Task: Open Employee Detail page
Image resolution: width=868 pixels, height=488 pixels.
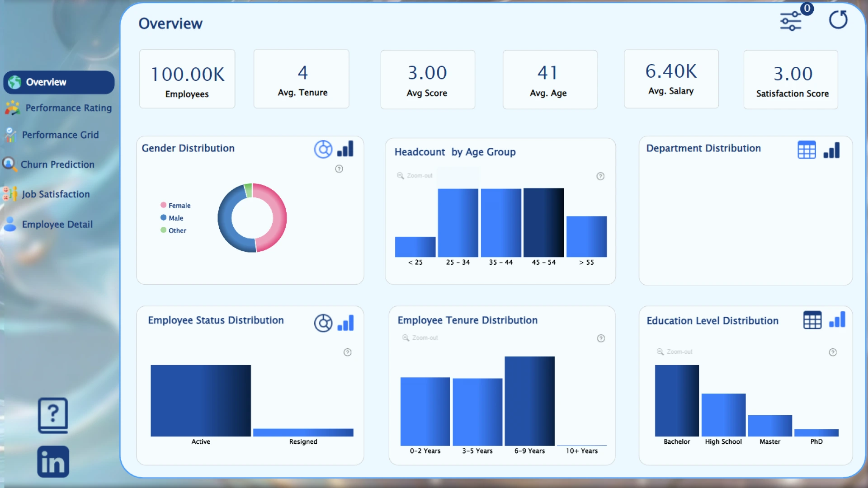Action: coord(57,225)
